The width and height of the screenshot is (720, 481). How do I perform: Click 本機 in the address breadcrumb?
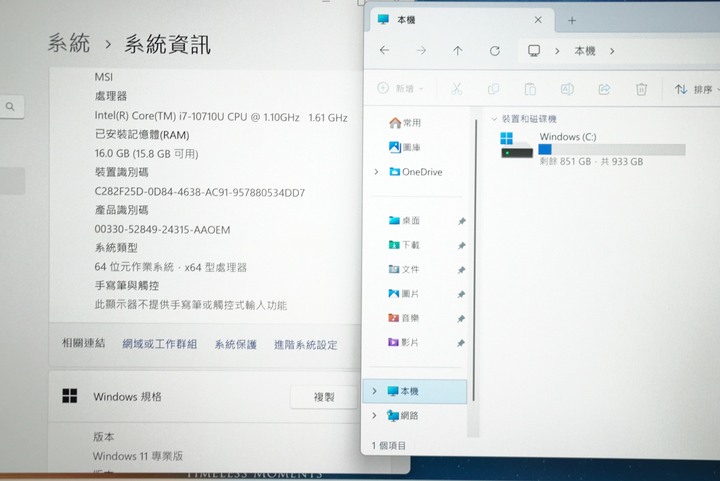[585, 50]
